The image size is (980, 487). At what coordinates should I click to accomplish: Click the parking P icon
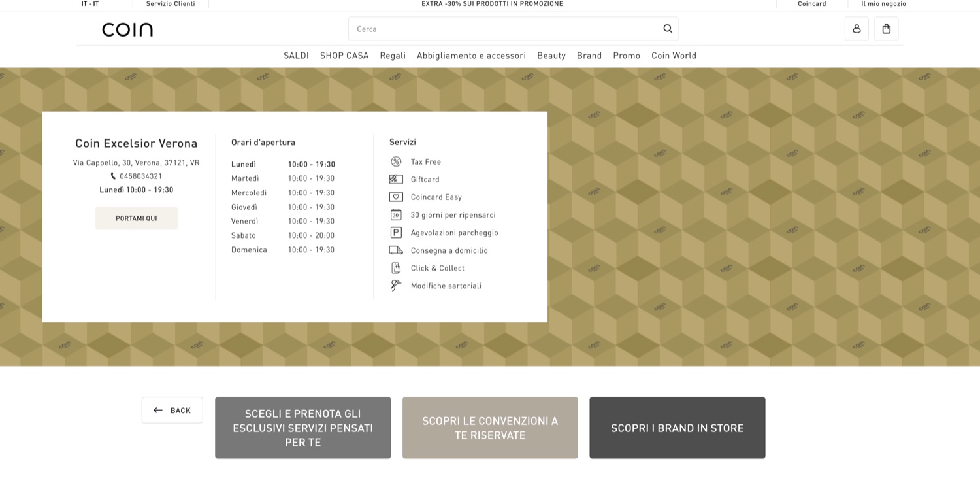click(x=396, y=232)
